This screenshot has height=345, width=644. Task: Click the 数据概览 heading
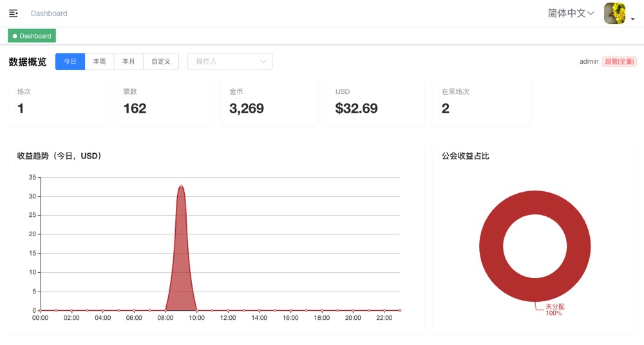(x=28, y=62)
